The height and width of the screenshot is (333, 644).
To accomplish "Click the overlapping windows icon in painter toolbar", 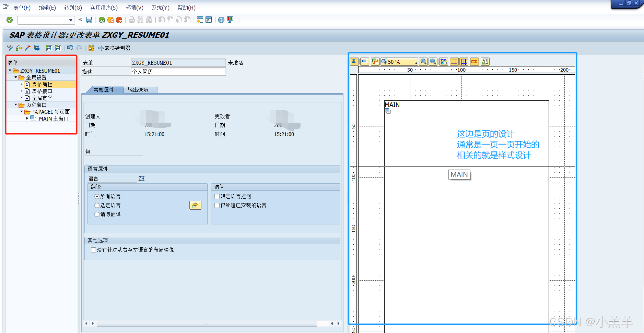I will [x=375, y=62].
